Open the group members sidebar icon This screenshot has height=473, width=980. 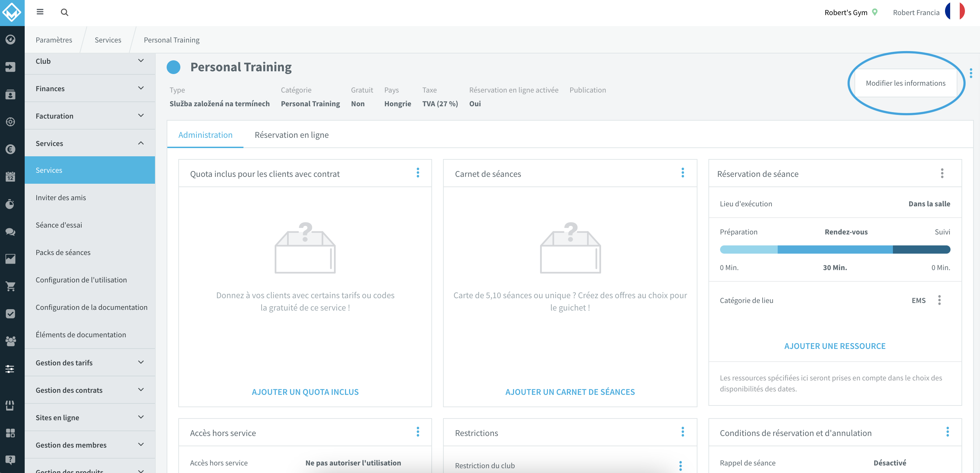click(11, 341)
